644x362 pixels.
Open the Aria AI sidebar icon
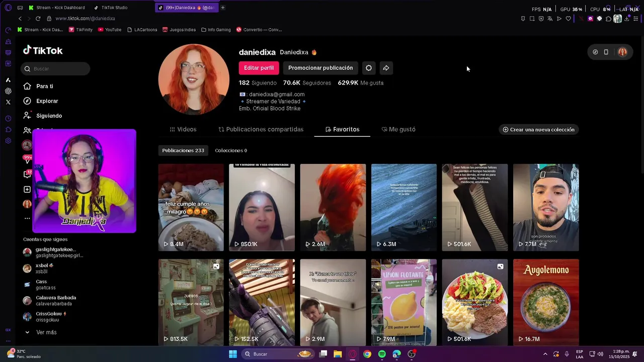8,80
